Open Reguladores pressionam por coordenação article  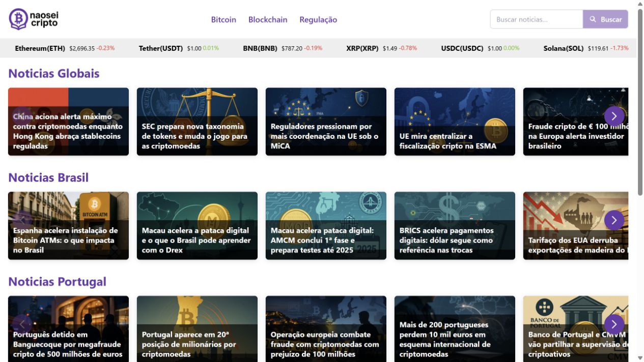click(x=326, y=122)
